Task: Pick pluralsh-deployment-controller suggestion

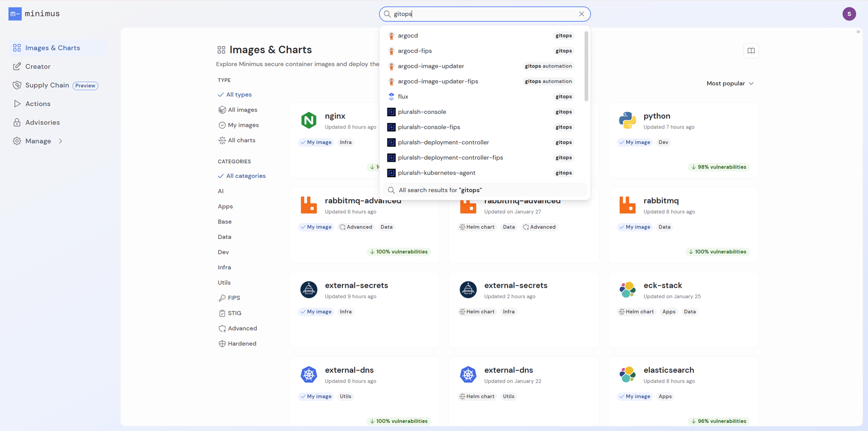Action: [x=482, y=142]
